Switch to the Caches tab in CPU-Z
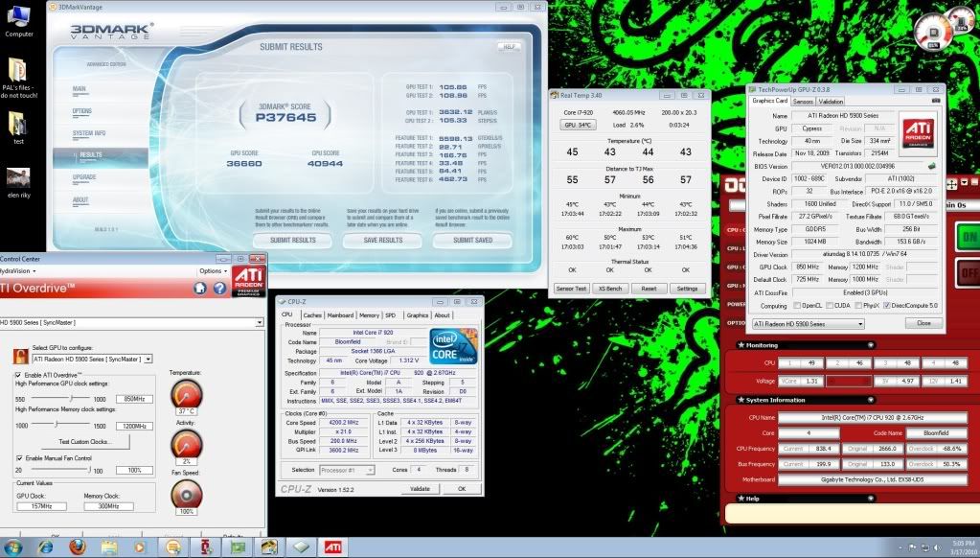The image size is (980, 558). point(312,315)
